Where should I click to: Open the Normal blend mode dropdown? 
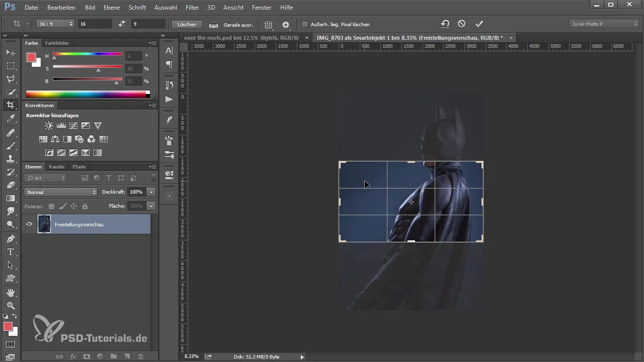click(x=61, y=192)
